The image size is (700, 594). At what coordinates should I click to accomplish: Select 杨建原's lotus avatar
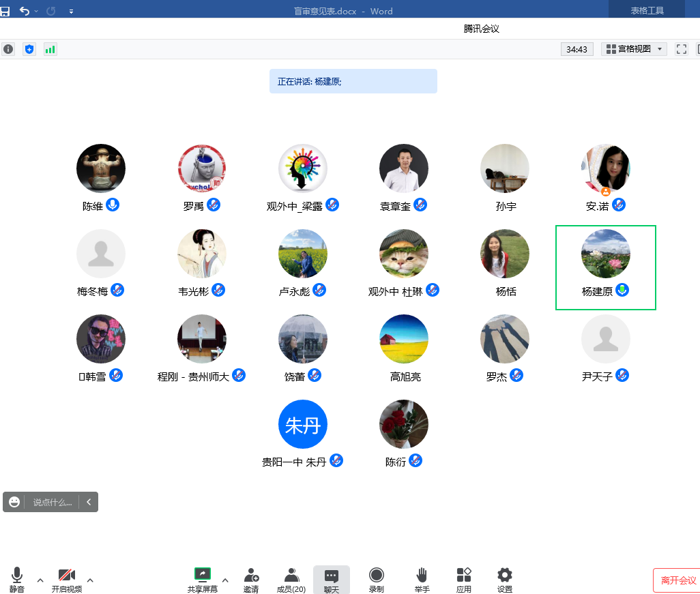click(606, 254)
